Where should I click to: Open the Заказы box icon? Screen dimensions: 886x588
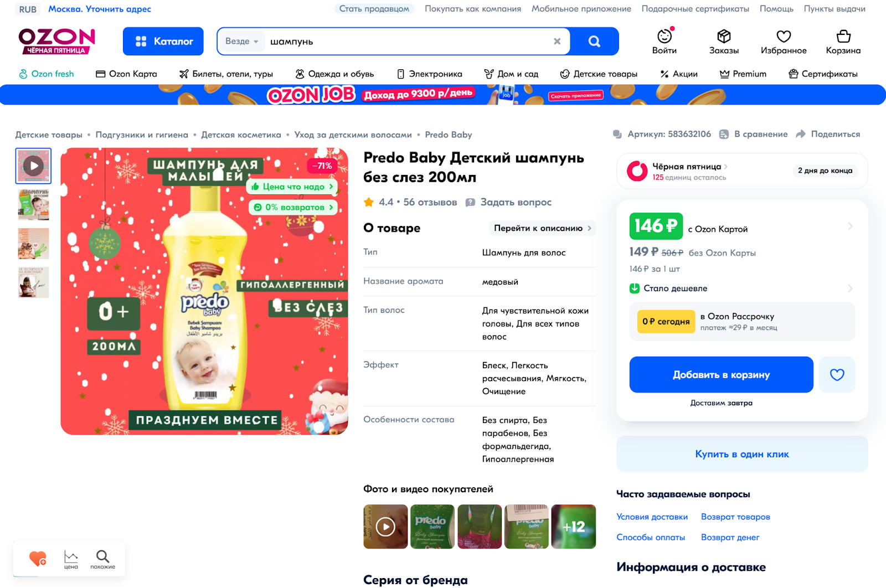[724, 37]
